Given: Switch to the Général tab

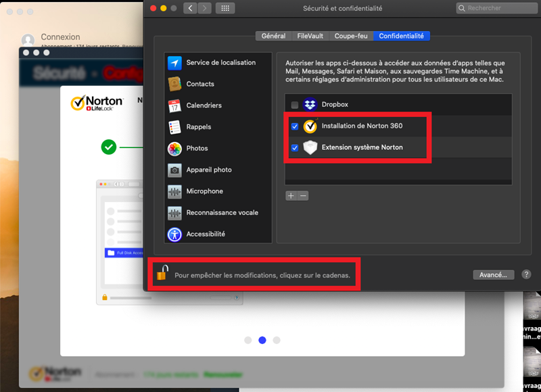Looking at the screenshot, I should pos(274,36).
